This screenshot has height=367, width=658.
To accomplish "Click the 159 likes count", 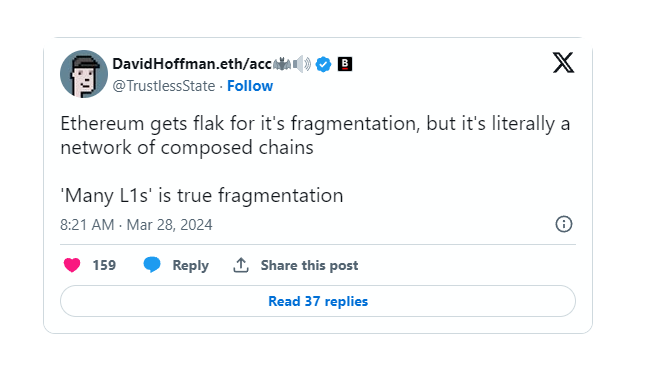I will [104, 265].
